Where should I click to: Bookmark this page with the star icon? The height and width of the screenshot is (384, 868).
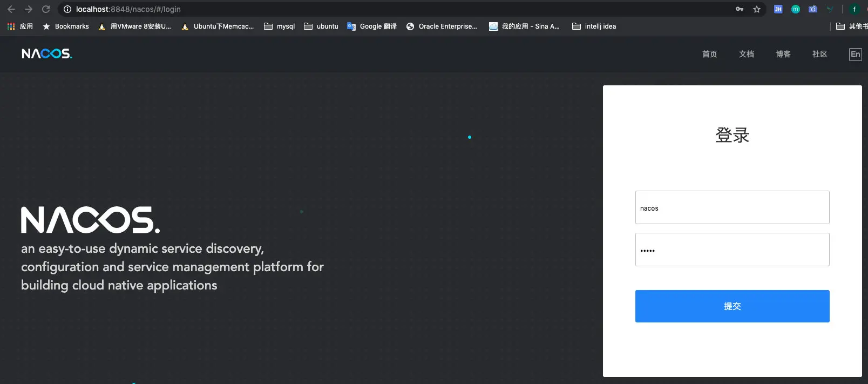(757, 9)
